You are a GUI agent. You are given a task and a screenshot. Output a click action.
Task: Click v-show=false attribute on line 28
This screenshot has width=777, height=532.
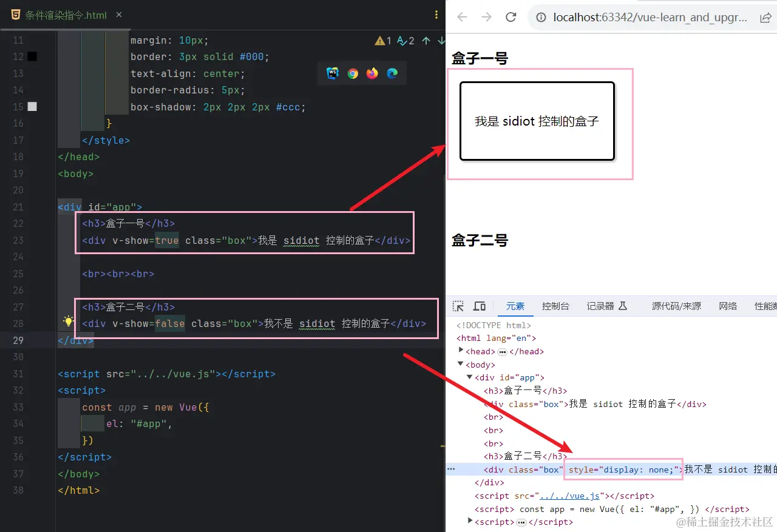[149, 323]
